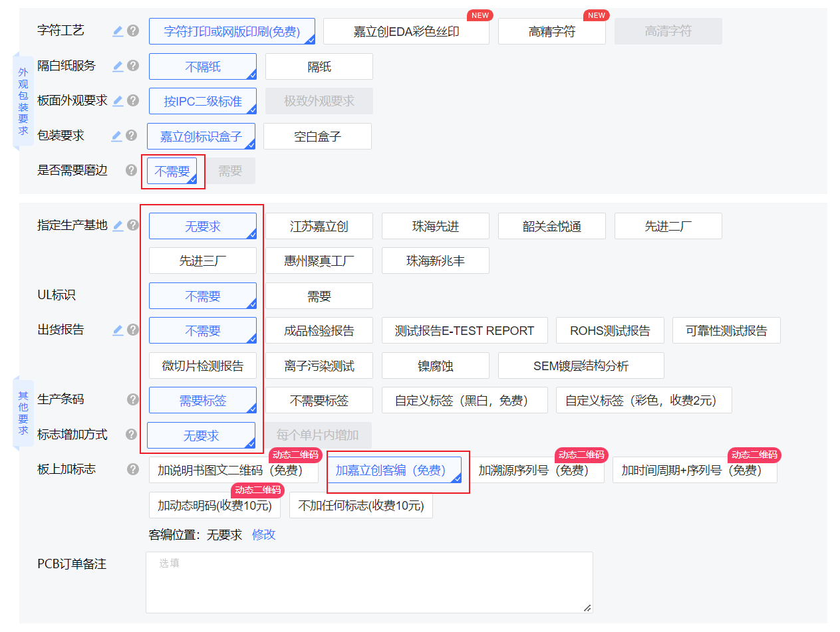Click 修改 link beside 客编位置
840x632 pixels.
(263, 534)
